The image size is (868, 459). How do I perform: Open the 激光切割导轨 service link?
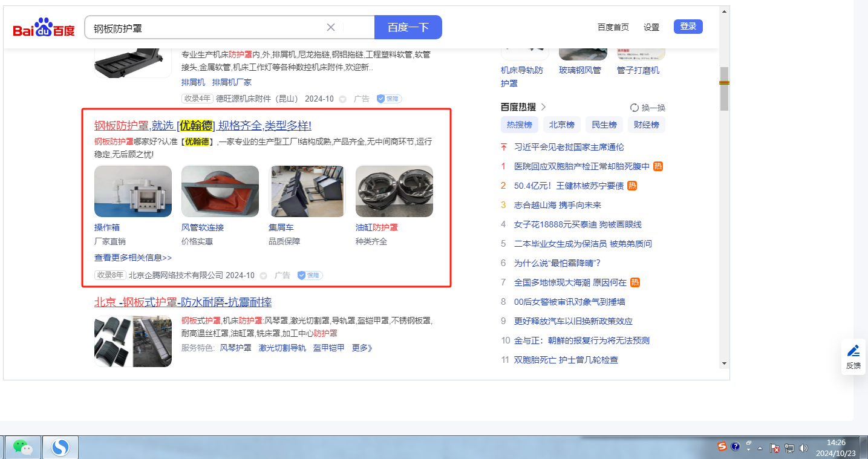[x=282, y=348]
